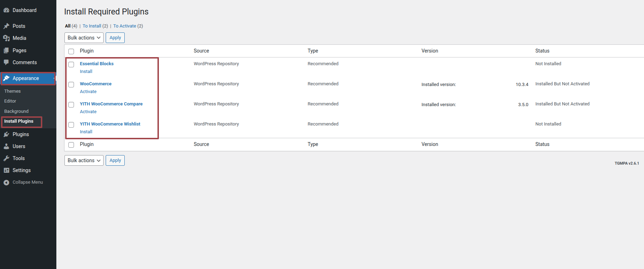Open Themes under Appearance menu

point(12,91)
